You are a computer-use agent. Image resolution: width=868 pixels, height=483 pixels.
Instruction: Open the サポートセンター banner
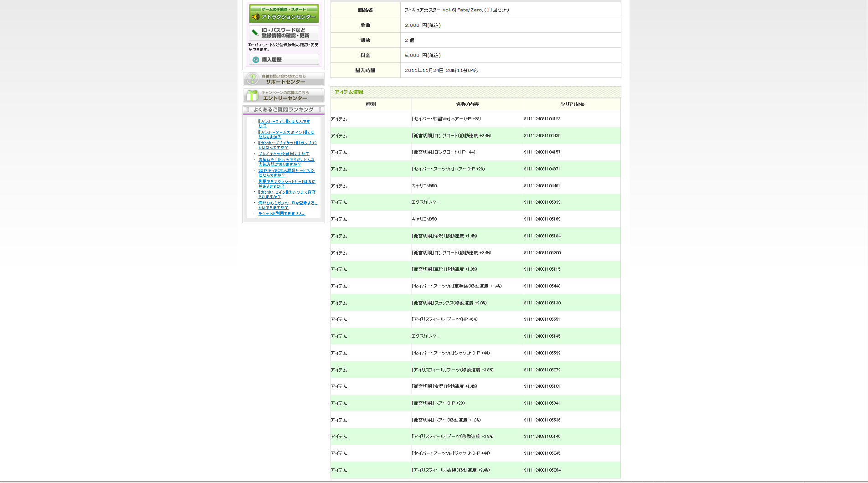point(284,79)
